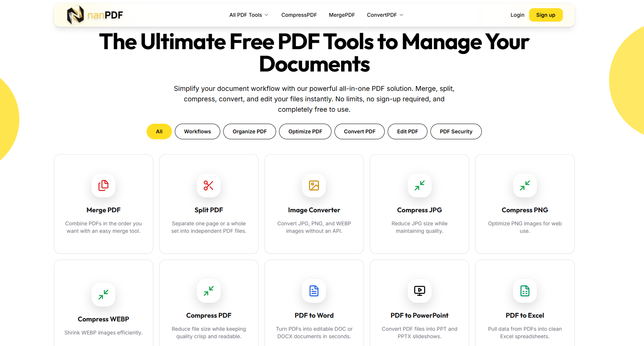Click the Sign up button
The image size is (644, 346).
(546, 15)
